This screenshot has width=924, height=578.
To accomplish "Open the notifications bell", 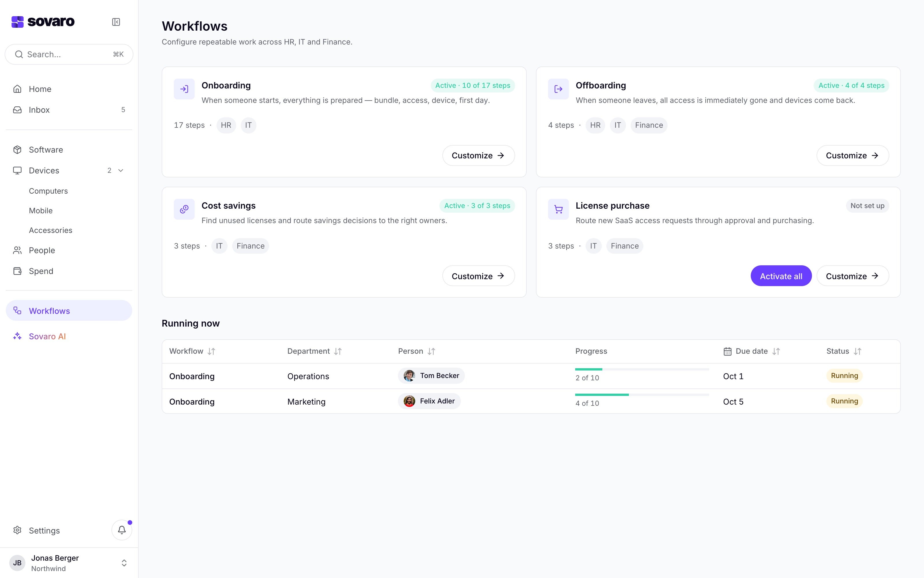I will pos(122,530).
